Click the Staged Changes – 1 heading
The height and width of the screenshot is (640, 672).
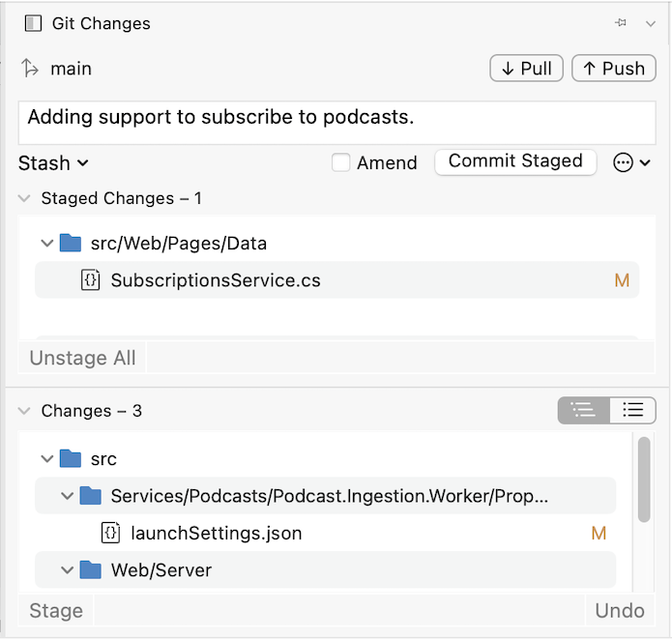(121, 198)
